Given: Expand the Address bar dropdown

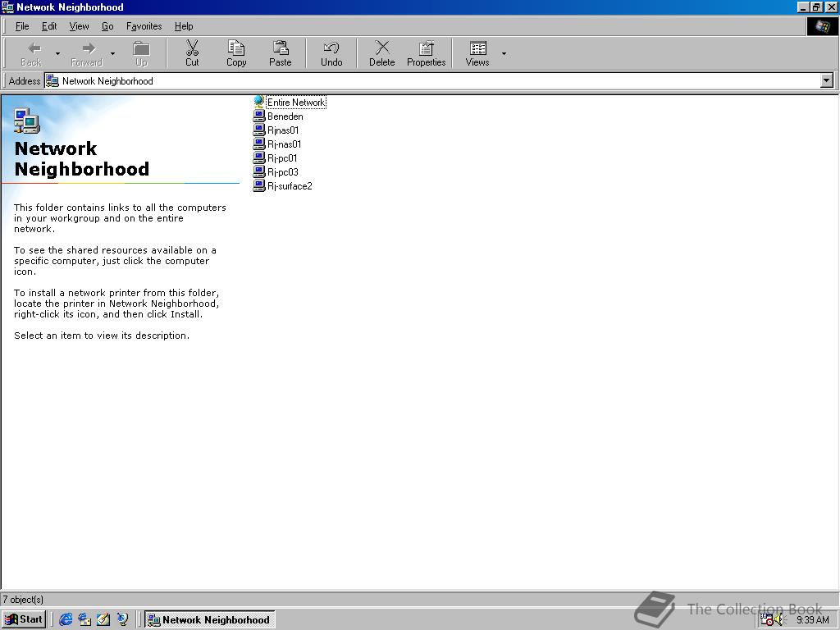Looking at the screenshot, I should tap(827, 81).
